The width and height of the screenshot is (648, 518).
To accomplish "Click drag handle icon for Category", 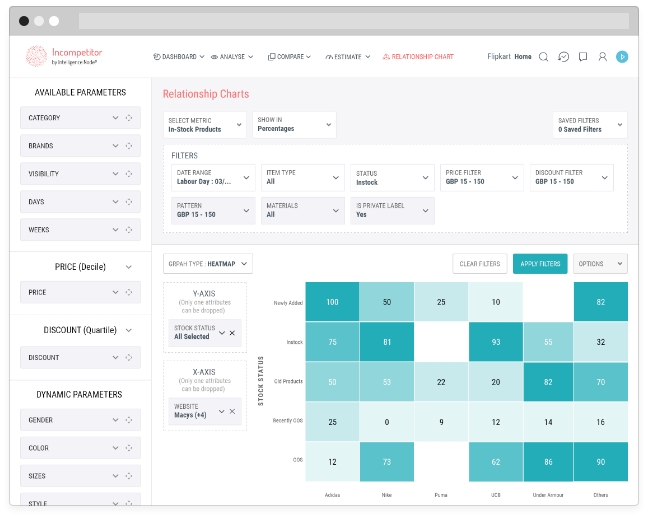I will [129, 118].
